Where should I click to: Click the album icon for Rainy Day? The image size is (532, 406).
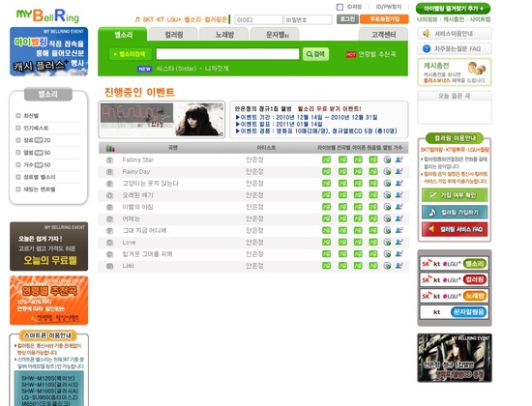pyautogui.click(x=387, y=172)
